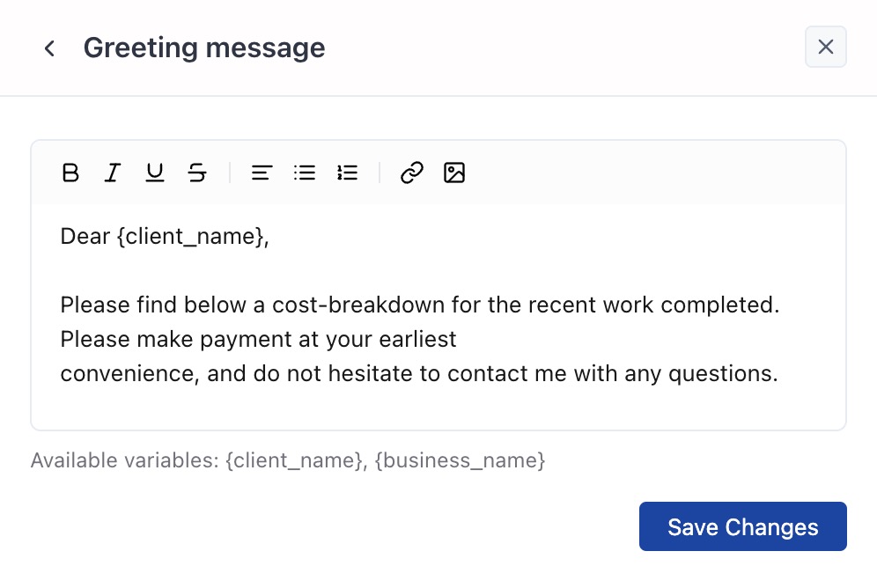Apply strikethrough formatting

coord(197,173)
